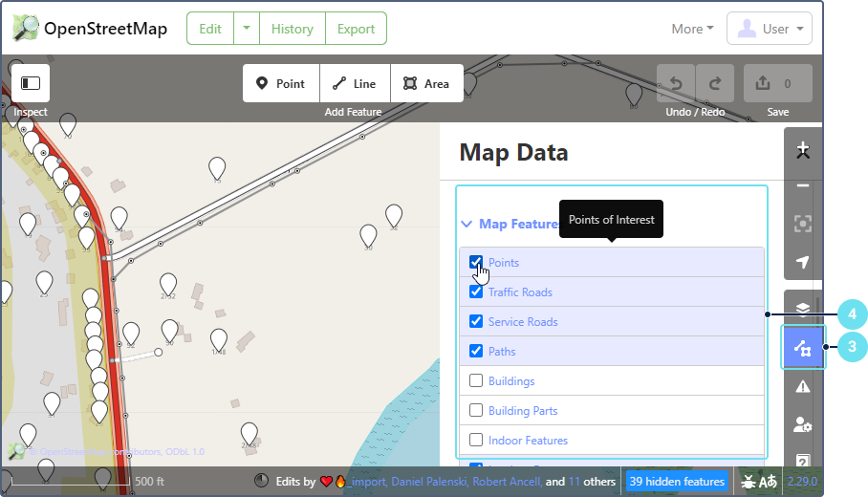
Task: Check the Indoor Features checkbox
Action: point(476,440)
